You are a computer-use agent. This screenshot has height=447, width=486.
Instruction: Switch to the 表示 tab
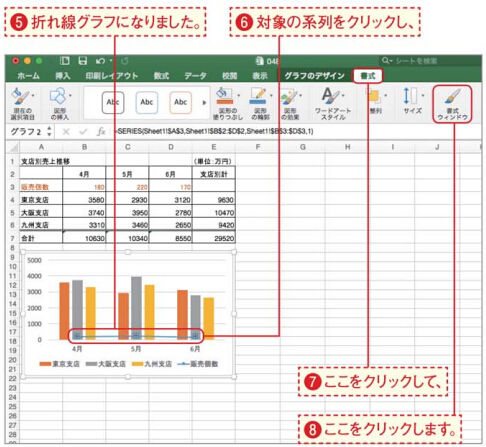pyautogui.click(x=260, y=76)
